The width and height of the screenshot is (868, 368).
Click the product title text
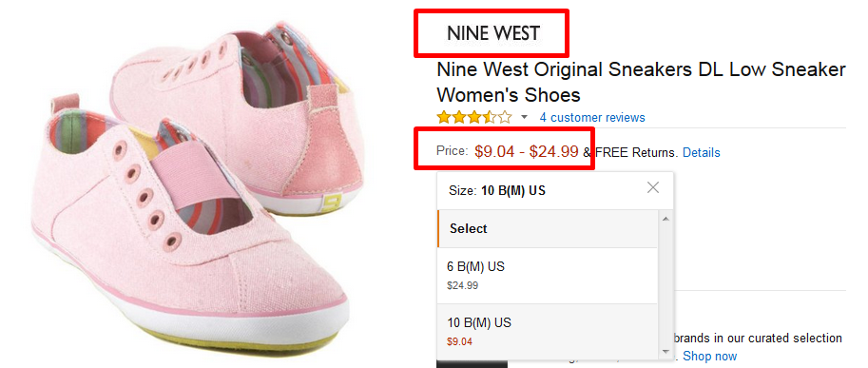(x=641, y=83)
